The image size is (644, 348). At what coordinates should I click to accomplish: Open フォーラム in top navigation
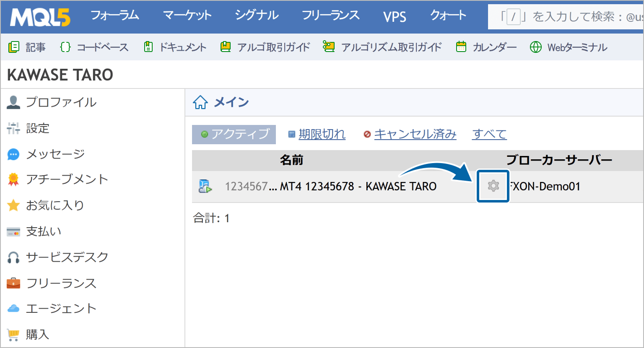[x=115, y=16]
